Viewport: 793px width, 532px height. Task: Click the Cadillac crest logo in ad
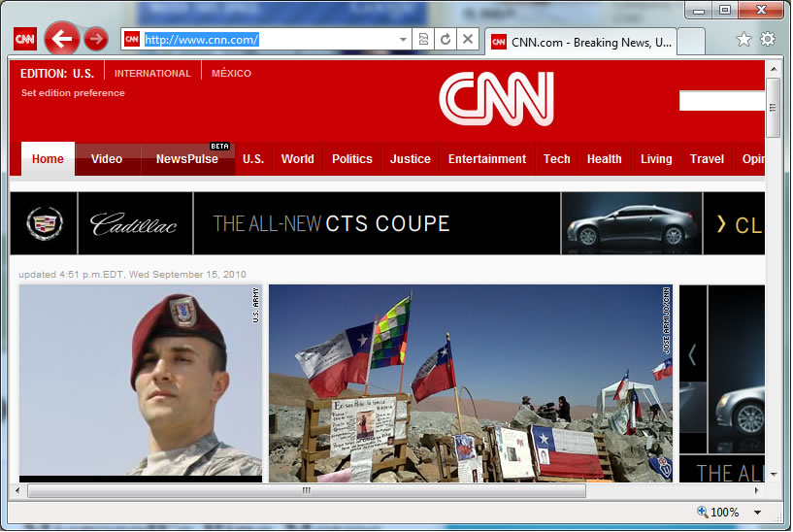point(44,223)
